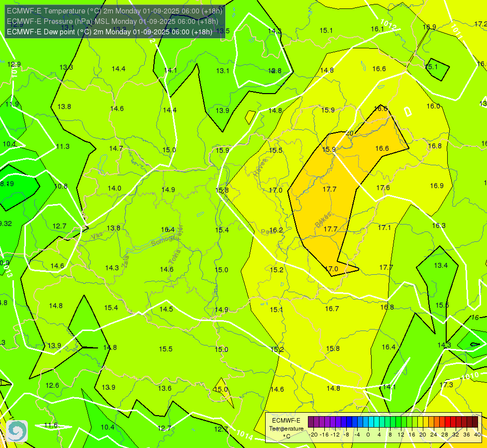Click the swirl logo icon in the corner

click(x=17, y=431)
